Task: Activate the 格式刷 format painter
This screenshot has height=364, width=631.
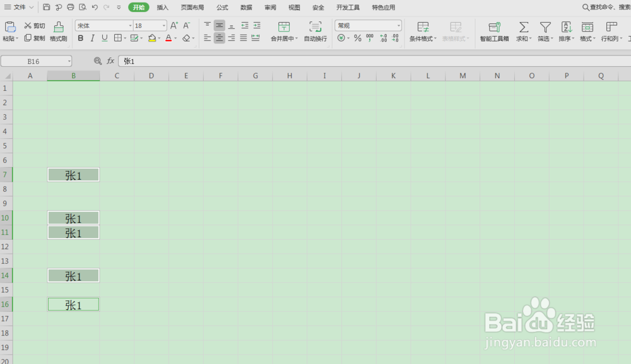Action: point(58,32)
